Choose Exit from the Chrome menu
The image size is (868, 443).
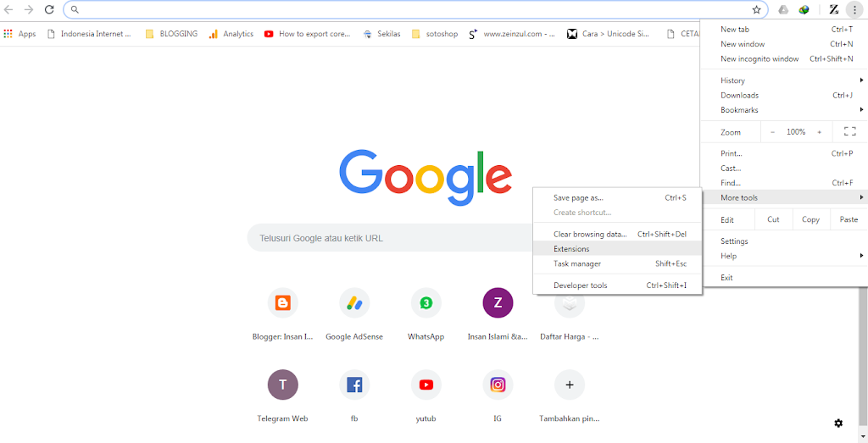784,278
